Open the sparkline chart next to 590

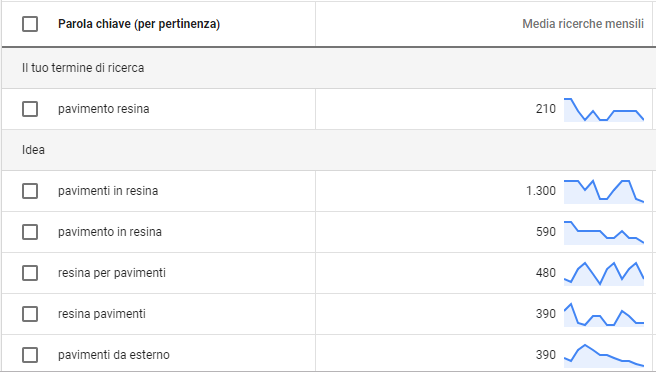(x=604, y=233)
